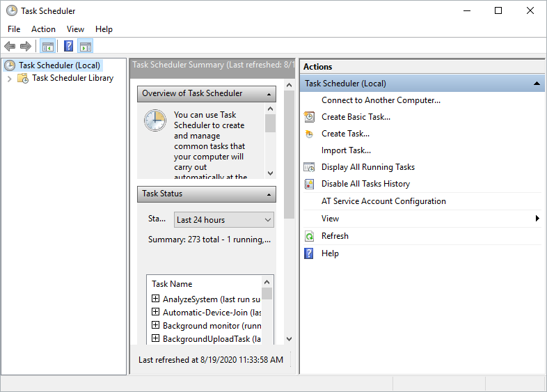Viewport: 547px width, 392px height.
Task: Expand the AnalyzeSystem task entry
Action: click(156, 299)
